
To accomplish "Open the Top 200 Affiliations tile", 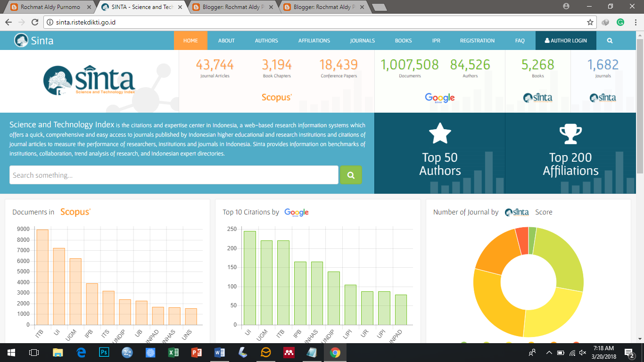I will click(570, 153).
